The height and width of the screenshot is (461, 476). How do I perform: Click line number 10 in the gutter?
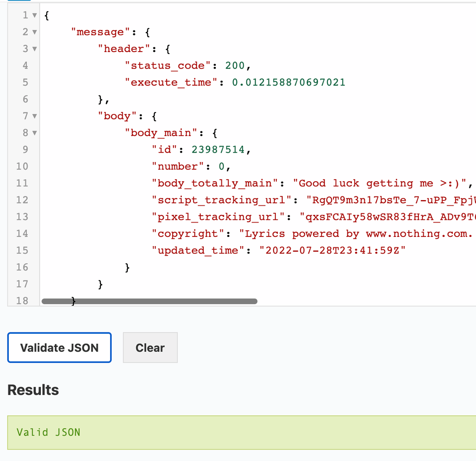pos(22,166)
